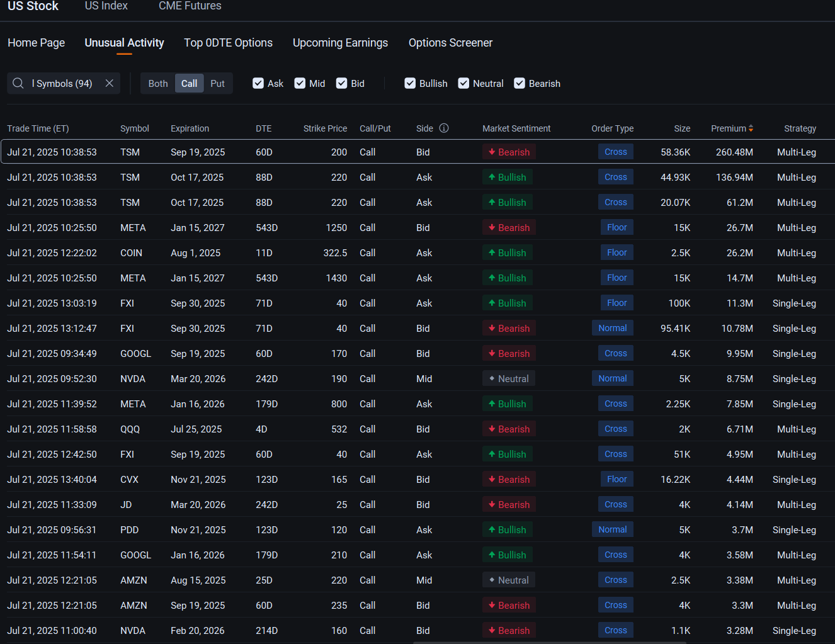
Task: Toggle the Mid checkbox
Action: pos(300,83)
